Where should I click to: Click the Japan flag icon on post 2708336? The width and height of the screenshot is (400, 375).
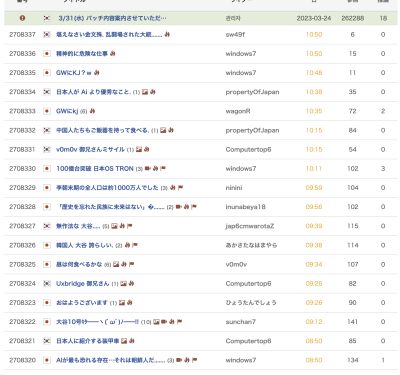point(47,54)
